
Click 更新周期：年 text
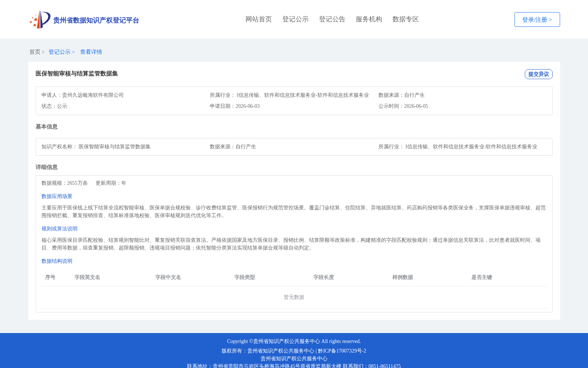[x=111, y=183]
